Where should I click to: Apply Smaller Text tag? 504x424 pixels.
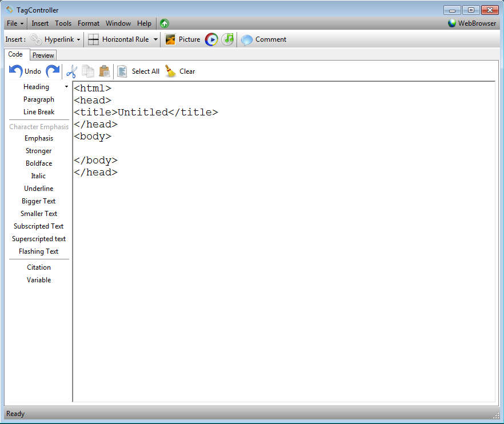click(39, 214)
